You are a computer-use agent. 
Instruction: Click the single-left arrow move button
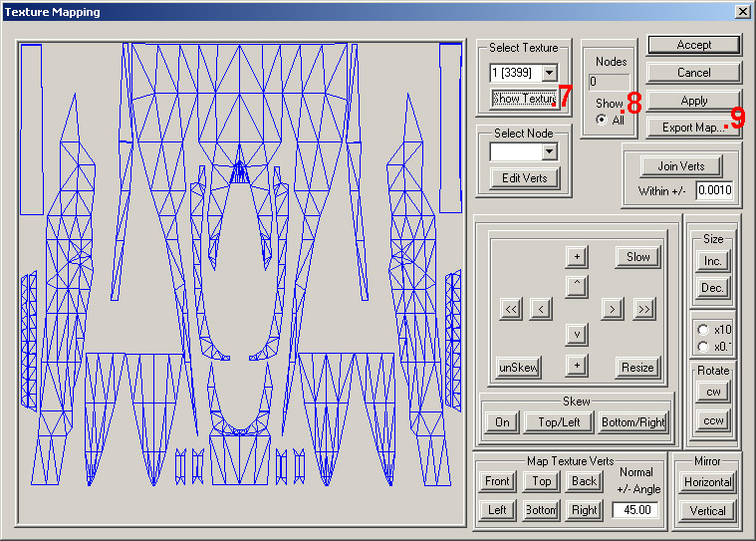(540, 310)
